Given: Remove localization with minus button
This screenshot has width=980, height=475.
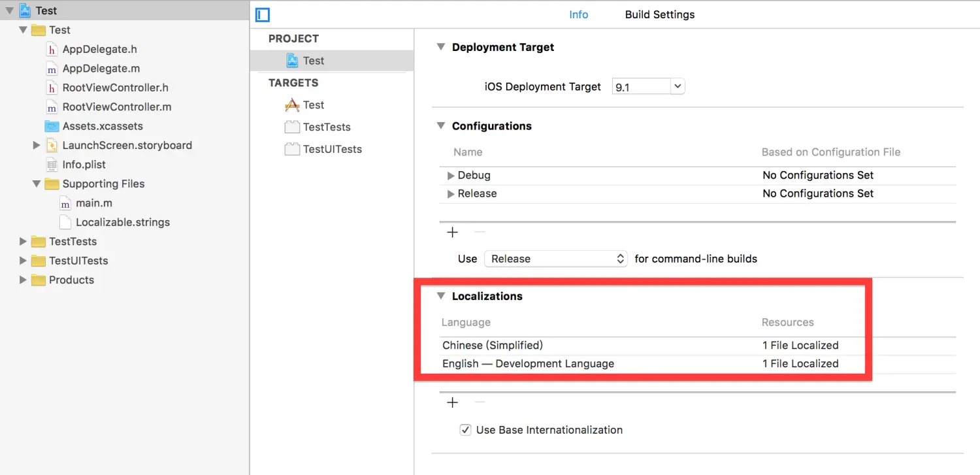Looking at the screenshot, I should point(480,402).
